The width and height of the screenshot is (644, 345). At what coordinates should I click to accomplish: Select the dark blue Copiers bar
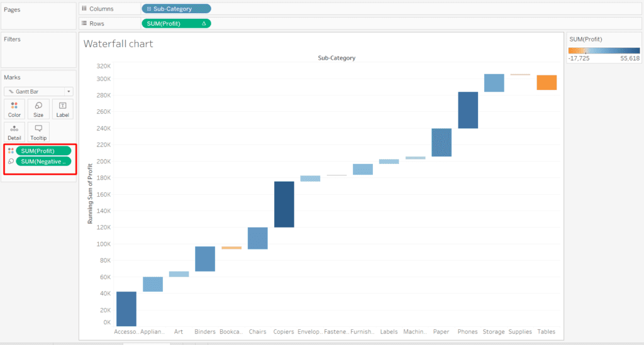coord(284,204)
